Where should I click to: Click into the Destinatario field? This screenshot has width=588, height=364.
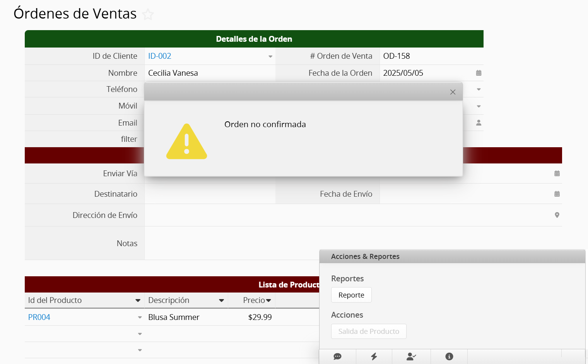[x=210, y=194]
